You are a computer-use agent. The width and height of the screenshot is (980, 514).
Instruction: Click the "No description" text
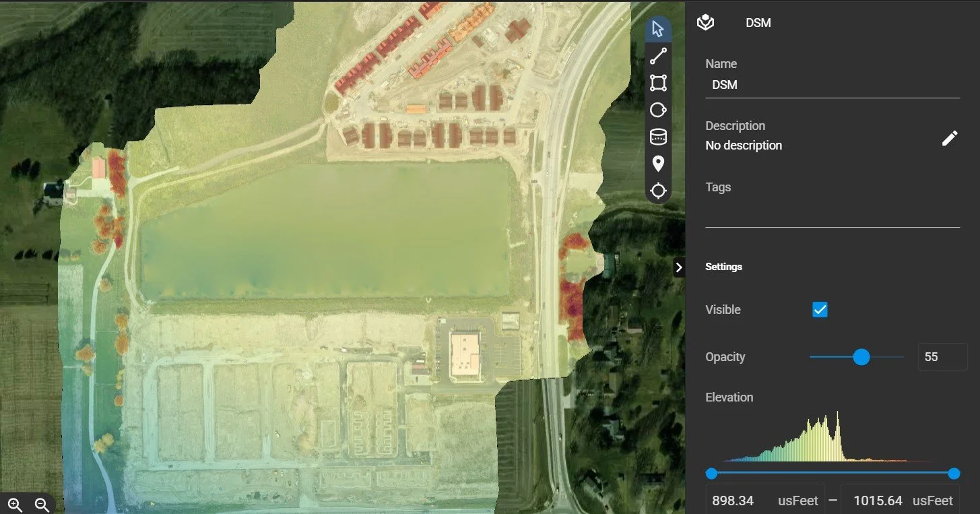pos(744,146)
